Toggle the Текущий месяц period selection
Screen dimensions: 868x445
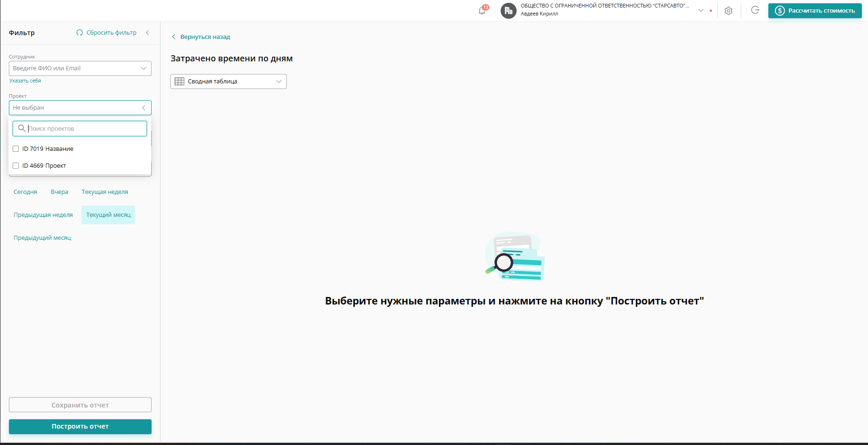tap(108, 215)
